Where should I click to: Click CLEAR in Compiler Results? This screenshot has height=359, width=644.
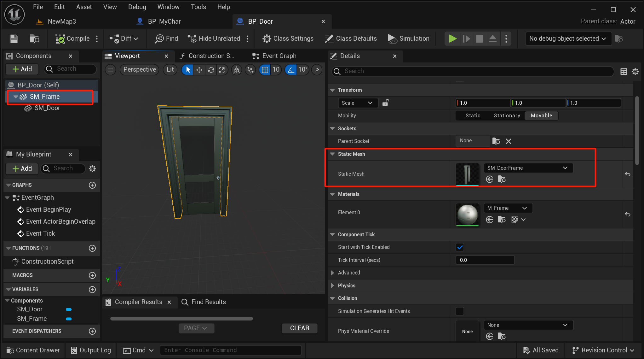pyautogui.click(x=300, y=328)
